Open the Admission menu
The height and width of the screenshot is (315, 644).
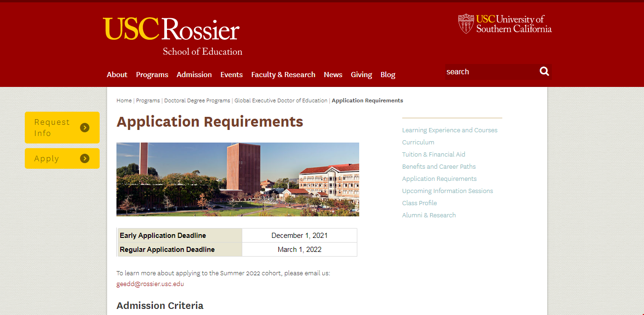[x=194, y=75]
